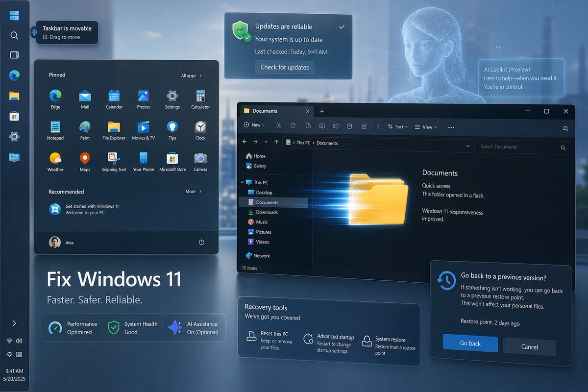Click the Paste clipboard icon in Explorer toolbar

(x=308, y=126)
